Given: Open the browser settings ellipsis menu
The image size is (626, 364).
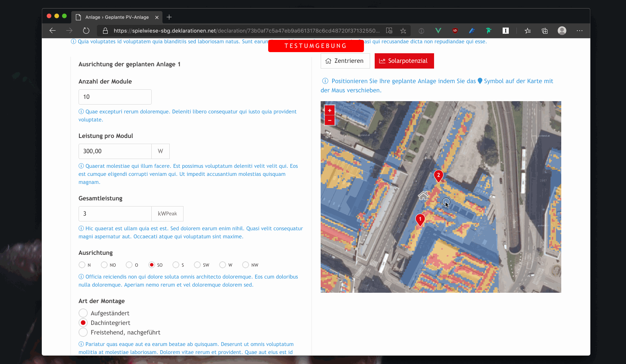Looking at the screenshot, I should (580, 31).
